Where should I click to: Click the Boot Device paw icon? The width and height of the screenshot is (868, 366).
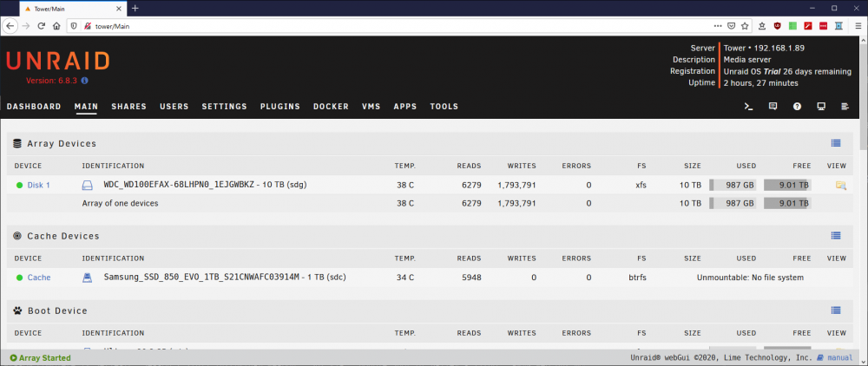[17, 310]
